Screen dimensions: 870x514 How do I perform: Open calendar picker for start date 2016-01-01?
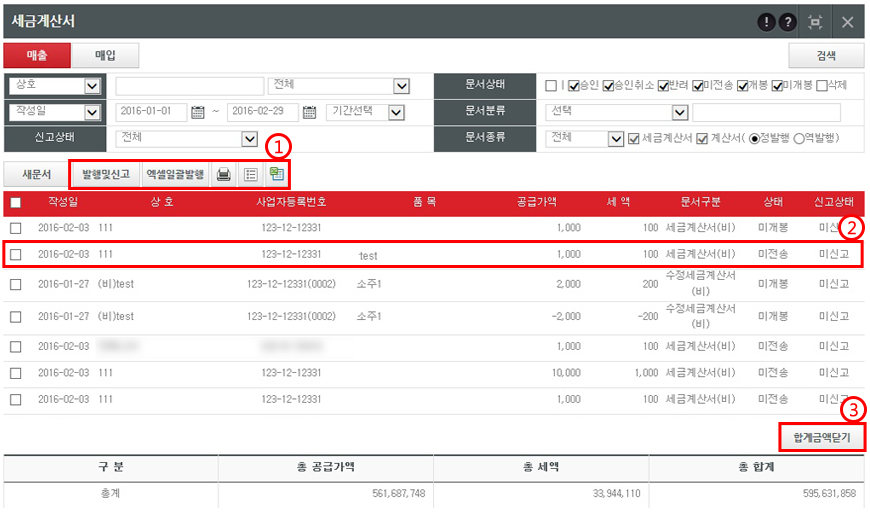198,112
